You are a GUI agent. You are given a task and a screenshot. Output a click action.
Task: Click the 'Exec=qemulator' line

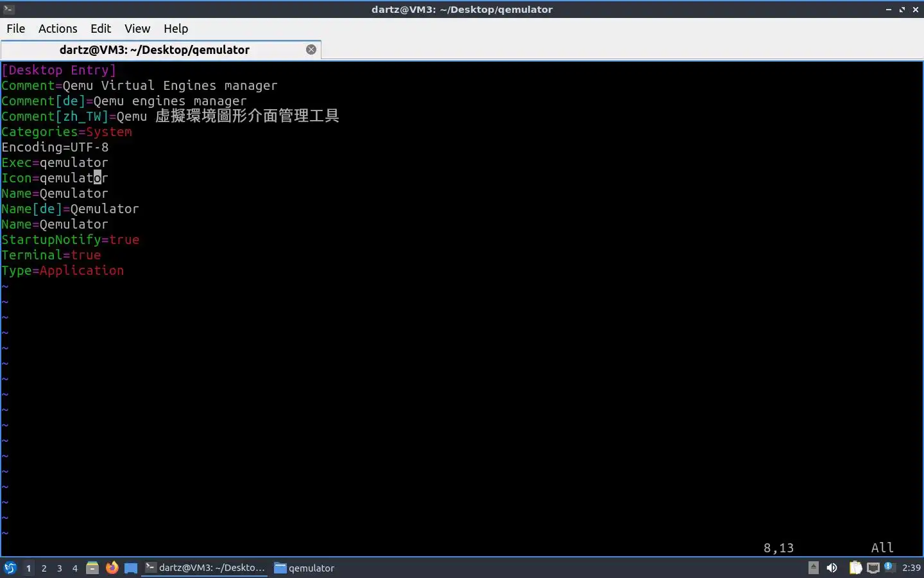(x=55, y=162)
